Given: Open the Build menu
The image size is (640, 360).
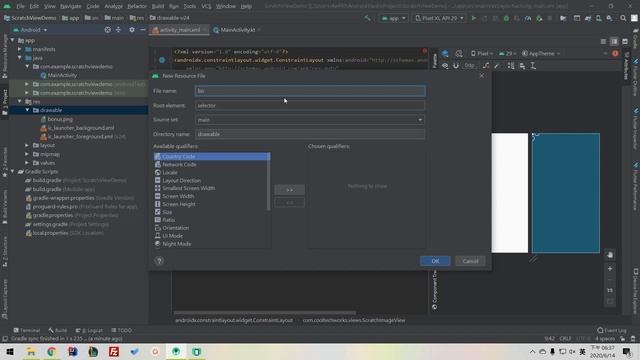Looking at the screenshot, I should click(158, 6).
